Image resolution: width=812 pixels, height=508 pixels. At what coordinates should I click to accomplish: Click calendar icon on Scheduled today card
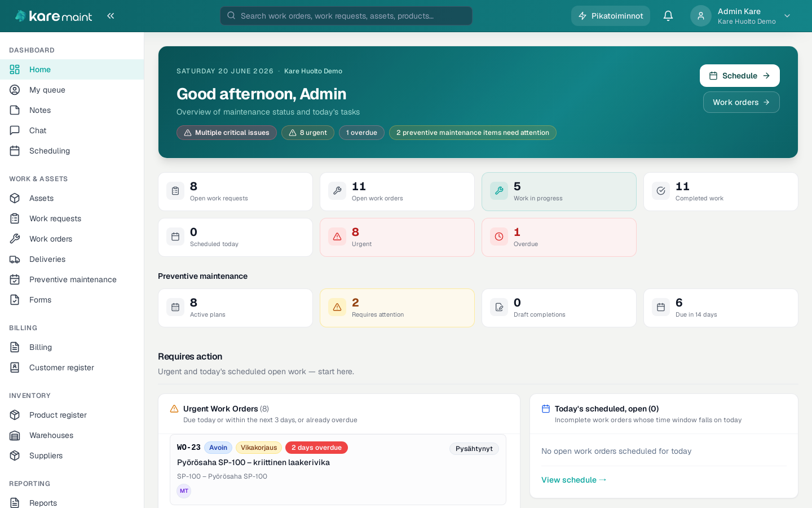click(175, 237)
